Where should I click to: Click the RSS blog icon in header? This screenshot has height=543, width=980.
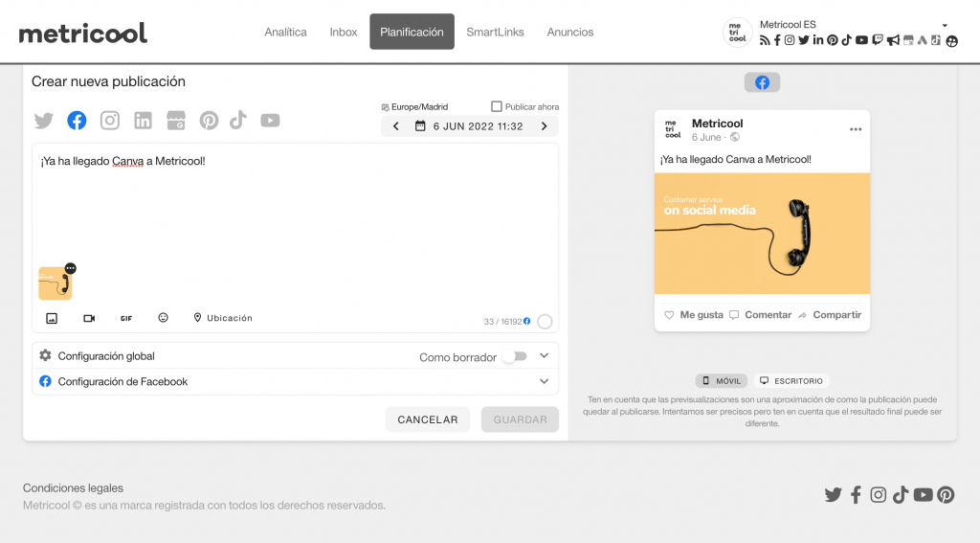765,40
